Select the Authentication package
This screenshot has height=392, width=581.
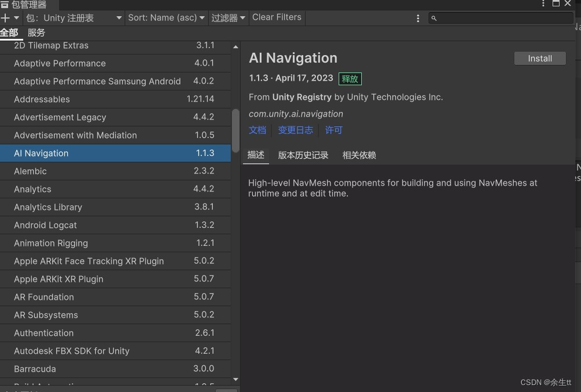115,333
